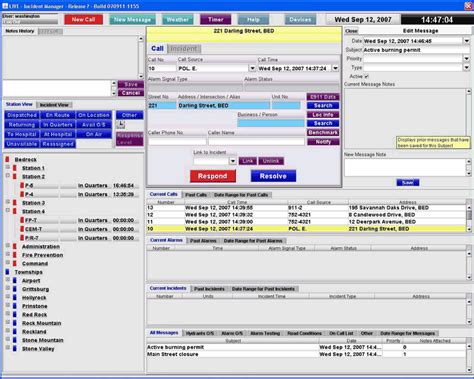Click the New Message Note text area
Image resolution: width=474 pixels, height=379 pixels.
[405, 167]
